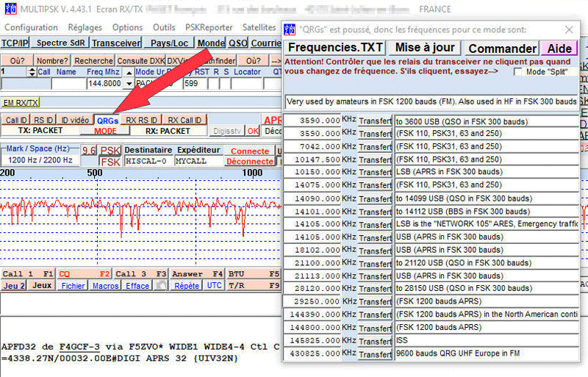Click the Freq Mhz field showing 144.8000

104,83
